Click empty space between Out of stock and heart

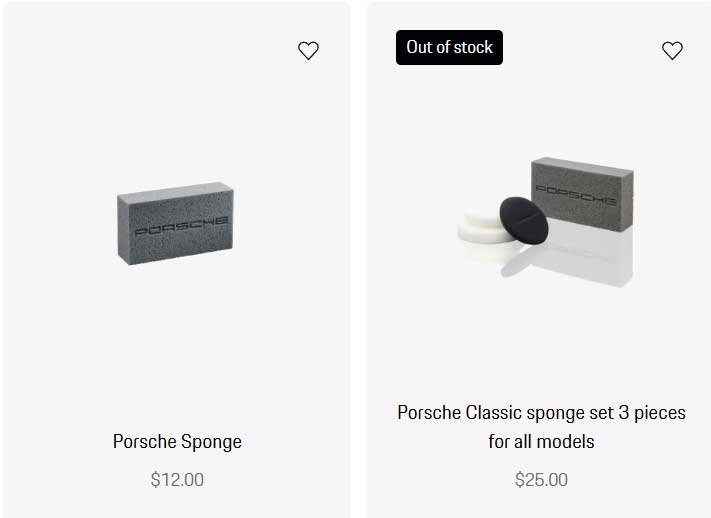coord(580,48)
